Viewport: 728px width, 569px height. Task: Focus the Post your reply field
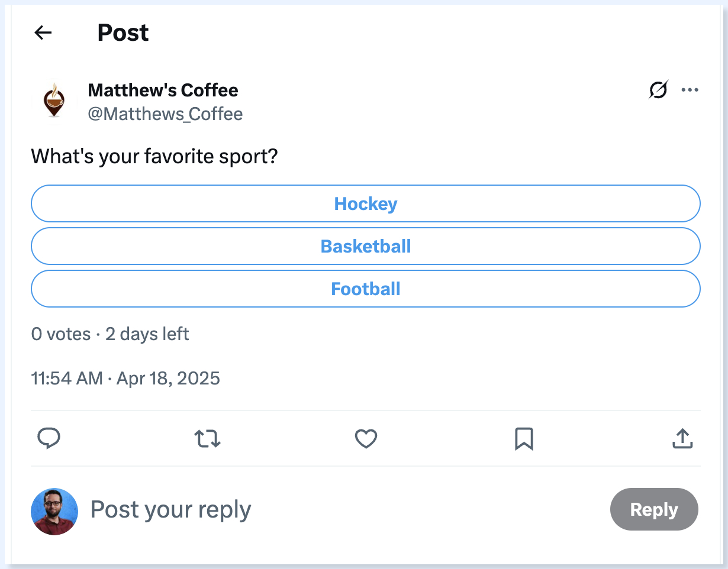tap(343, 509)
